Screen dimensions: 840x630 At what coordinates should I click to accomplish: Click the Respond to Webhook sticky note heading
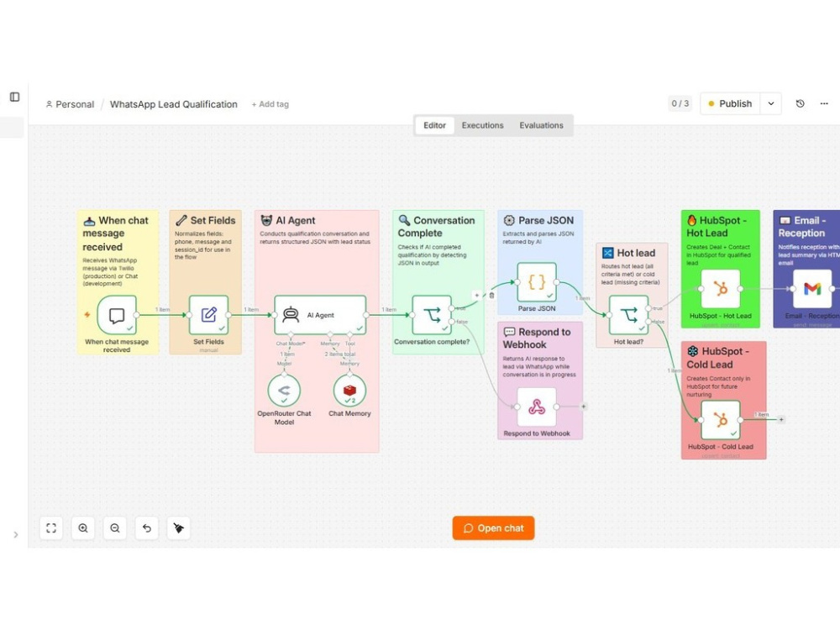point(537,338)
